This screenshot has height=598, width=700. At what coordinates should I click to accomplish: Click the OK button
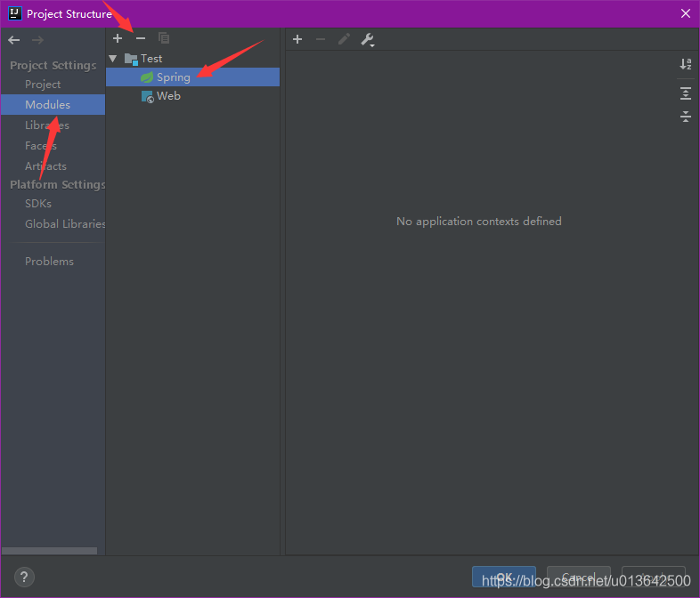coord(504,577)
